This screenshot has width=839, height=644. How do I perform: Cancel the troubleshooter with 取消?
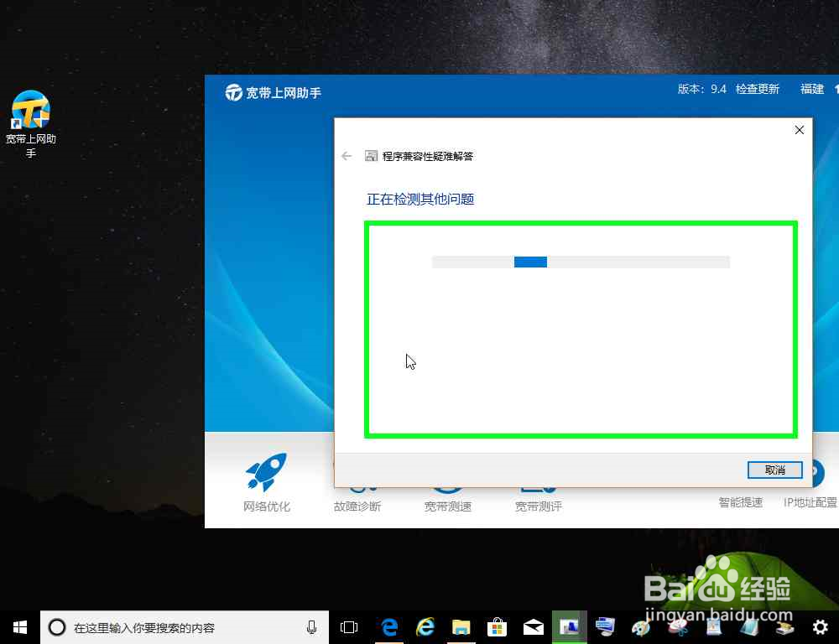tap(774, 470)
